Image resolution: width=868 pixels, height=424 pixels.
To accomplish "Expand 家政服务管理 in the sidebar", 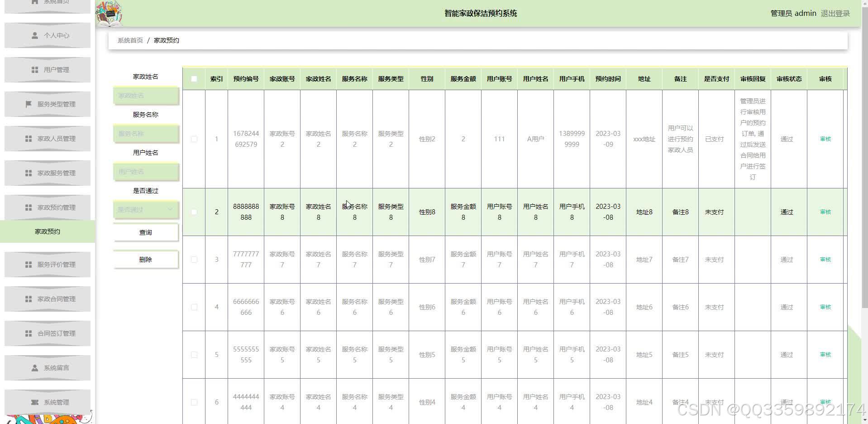I will 48,173.
